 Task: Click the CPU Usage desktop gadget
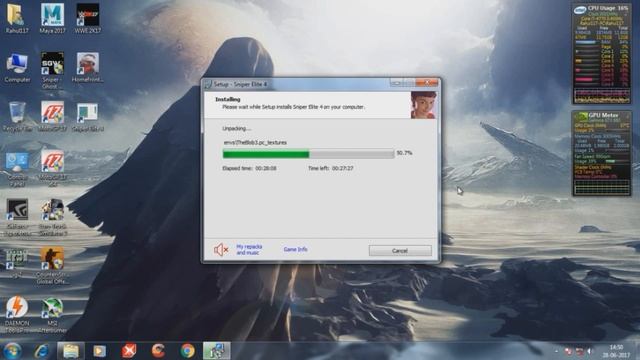click(601, 53)
